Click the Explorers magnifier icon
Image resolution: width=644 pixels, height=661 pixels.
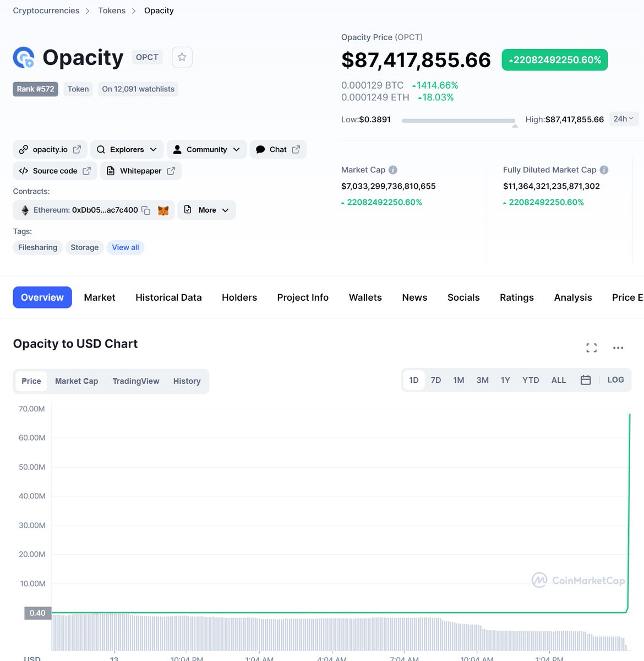pyautogui.click(x=101, y=149)
